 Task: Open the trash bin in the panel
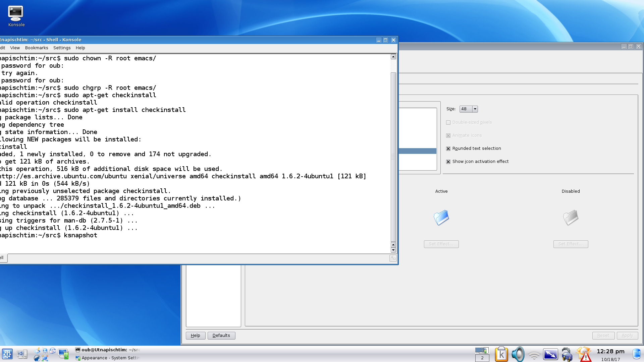[x=637, y=354]
